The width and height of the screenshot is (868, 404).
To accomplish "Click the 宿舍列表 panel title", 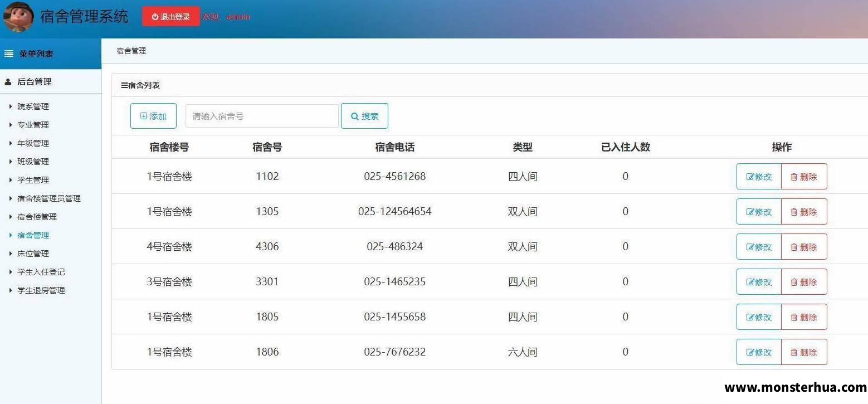I will tap(140, 85).
